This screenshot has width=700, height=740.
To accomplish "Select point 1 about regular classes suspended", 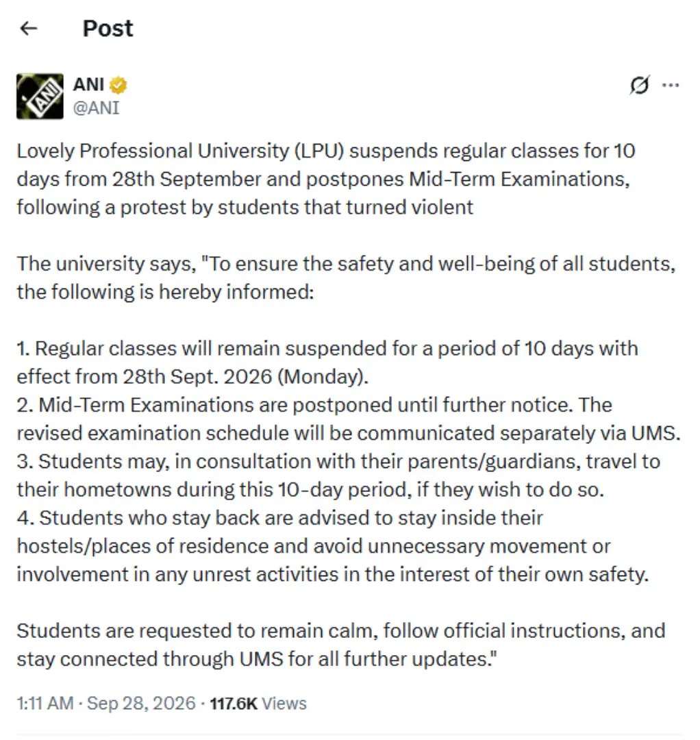I will click(x=327, y=362).
